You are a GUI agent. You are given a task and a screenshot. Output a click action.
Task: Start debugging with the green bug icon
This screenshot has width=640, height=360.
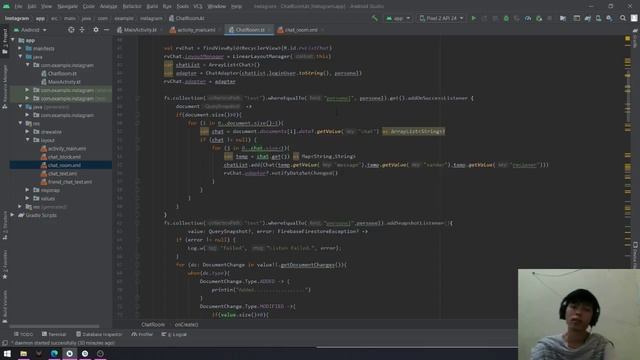[506, 18]
